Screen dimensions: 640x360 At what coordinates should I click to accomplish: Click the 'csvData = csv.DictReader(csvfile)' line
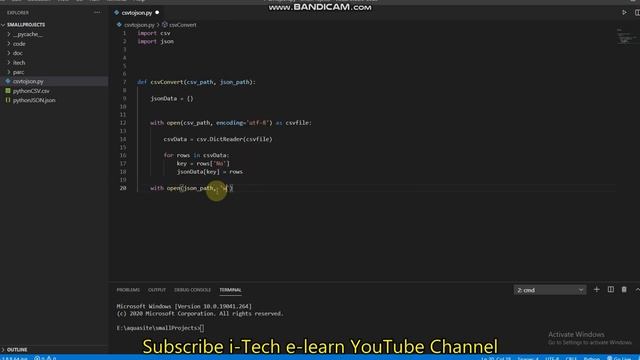point(218,139)
